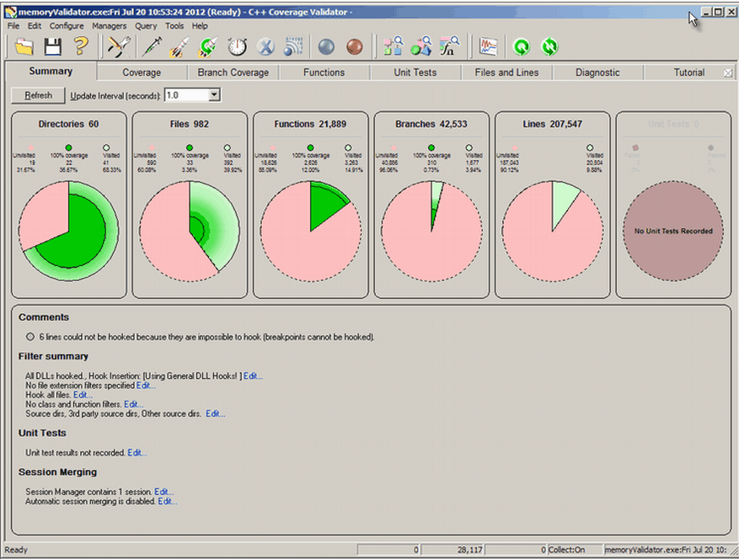The width and height of the screenshot is (739, 560).
Task: Click the rocket launch icon
Action: point(179,47)
